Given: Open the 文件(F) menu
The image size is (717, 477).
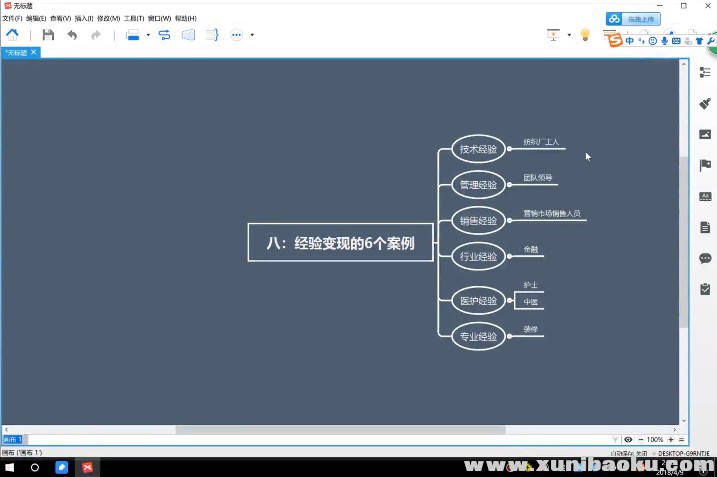Looking at the screenshot, I should click(12, 18).
